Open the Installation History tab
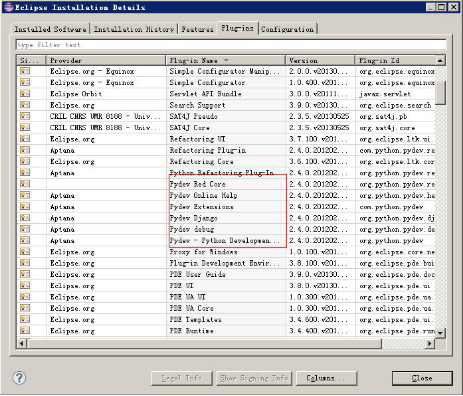This screenshot has width=463, height=396. coord(134,29)
